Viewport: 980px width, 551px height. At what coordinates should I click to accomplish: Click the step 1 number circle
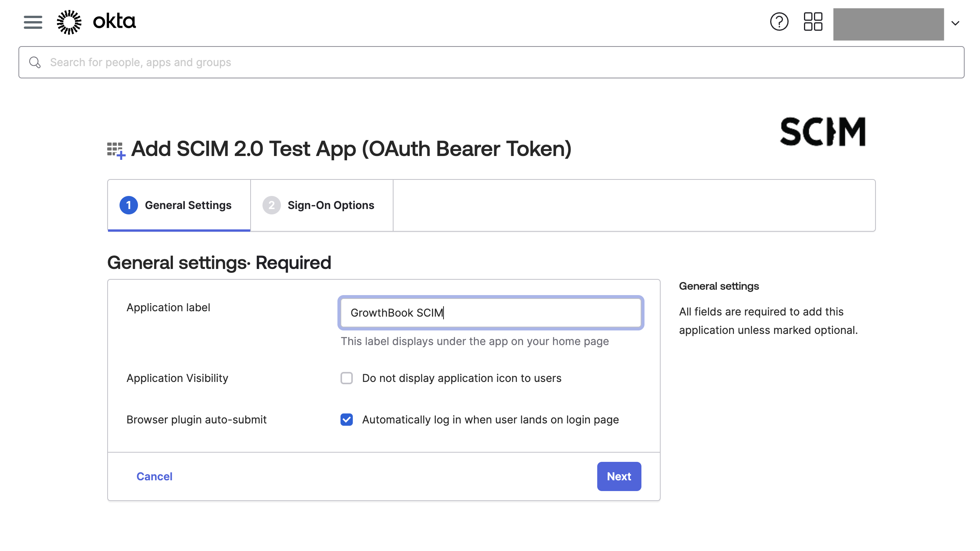(x=128, y=205)
